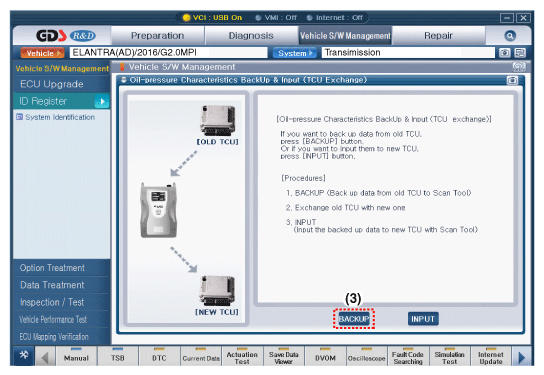Click the screen list icon at far right

pos(520,53)
